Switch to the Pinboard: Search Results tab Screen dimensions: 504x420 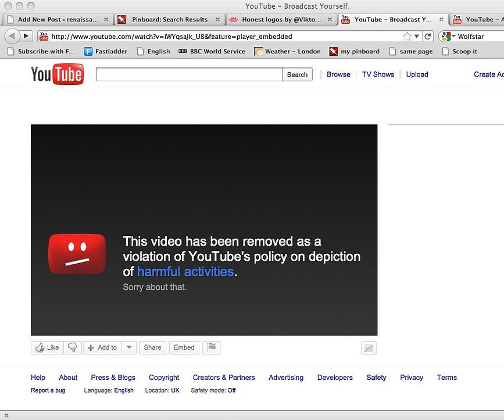point(170,19)
